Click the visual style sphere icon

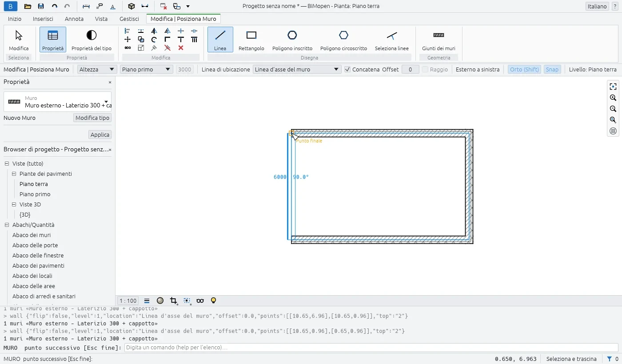(x=160, y=301)
